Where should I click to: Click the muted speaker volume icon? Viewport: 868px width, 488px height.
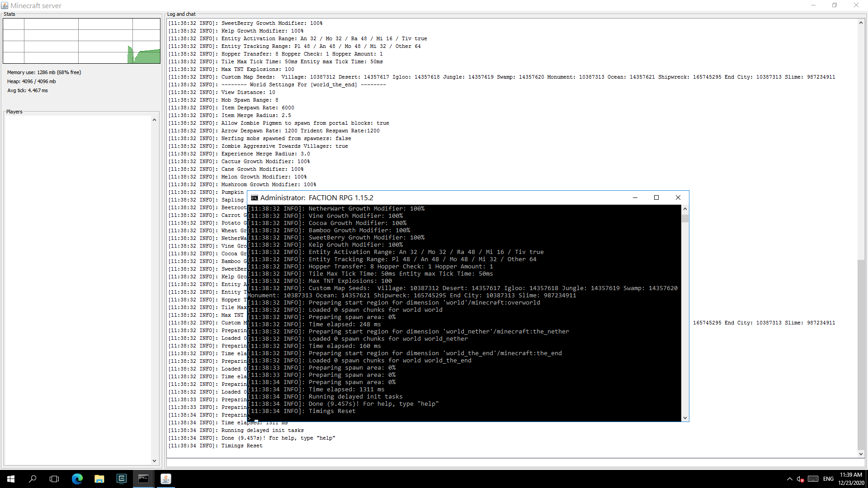(x=800, y=479)
